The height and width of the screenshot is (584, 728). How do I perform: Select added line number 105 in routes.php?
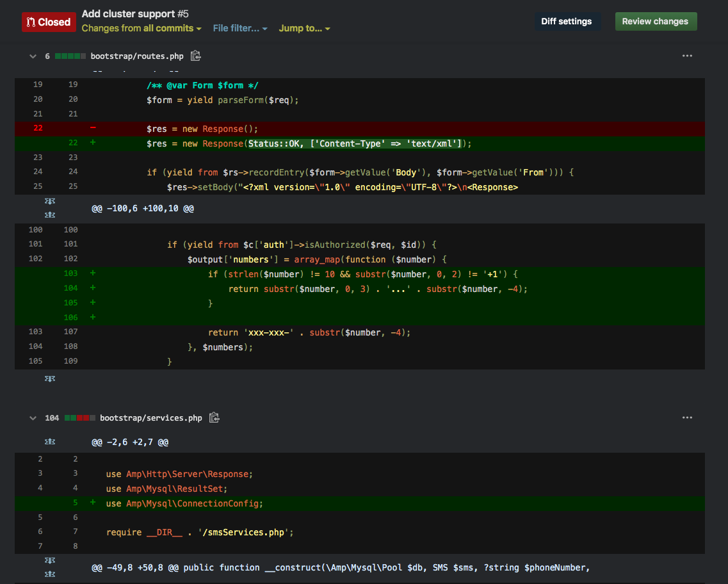click(x=70, y=303)
